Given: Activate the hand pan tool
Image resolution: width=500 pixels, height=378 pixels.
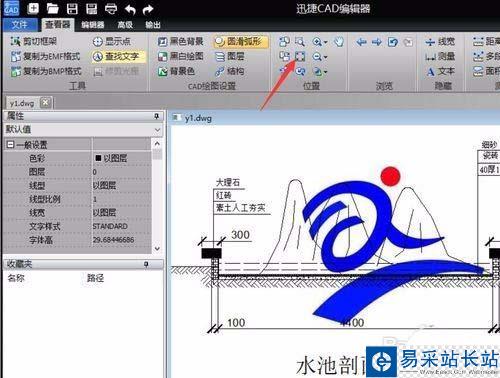Looking at the screenshot, I should (339, 42).
